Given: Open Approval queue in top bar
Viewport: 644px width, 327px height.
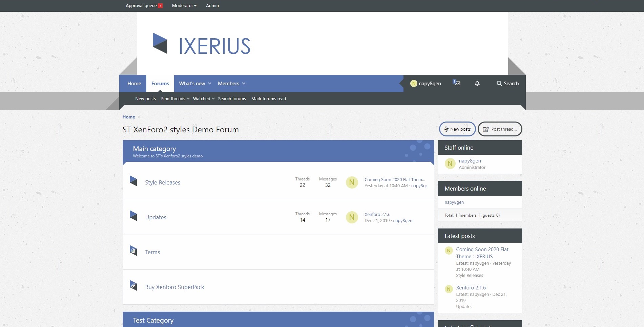Looking at the screenshot, I should click(x=141, y=5).
